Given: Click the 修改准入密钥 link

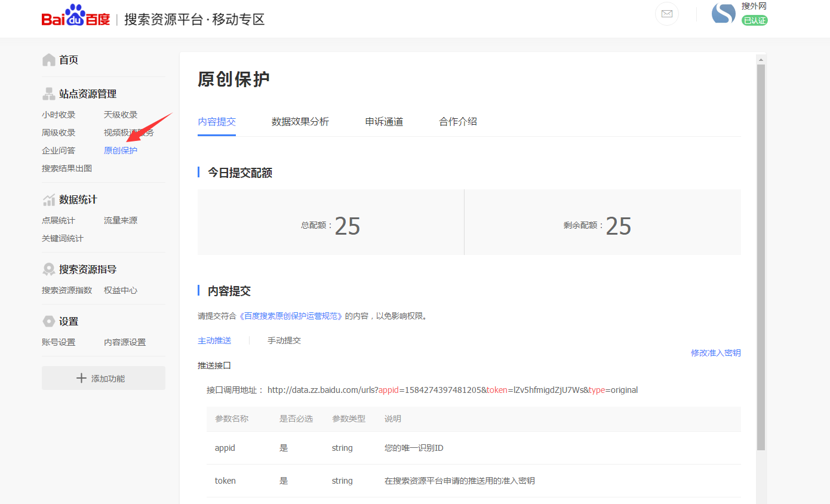Looking at the screenshot, I should tap(715, 353).
